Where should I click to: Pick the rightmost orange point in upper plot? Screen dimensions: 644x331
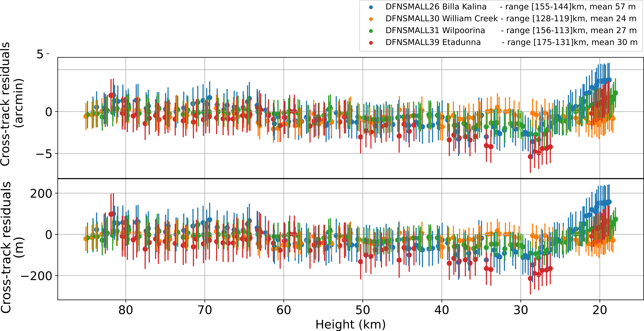pos(613,119)
